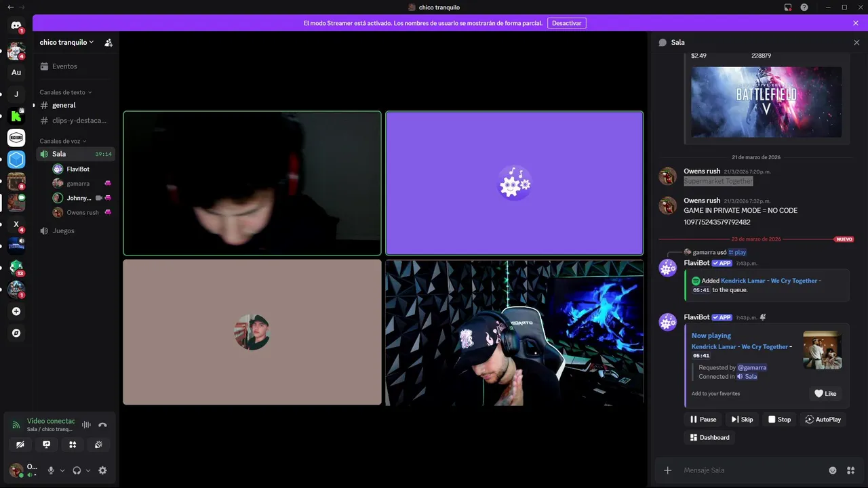The width and height of the screenshot is (868, 488).
Task: Open the general text channel
Action: point(75,105)
